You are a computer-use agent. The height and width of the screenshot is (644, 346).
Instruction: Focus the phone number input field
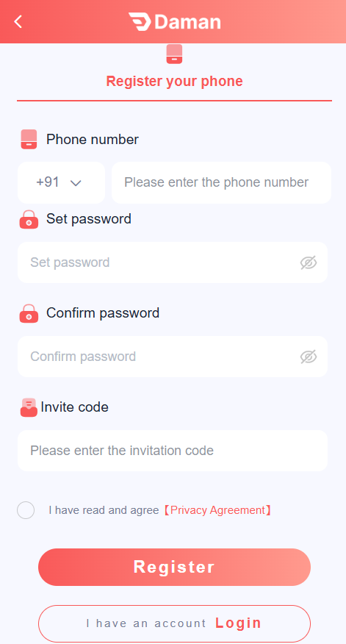[221, 182]
